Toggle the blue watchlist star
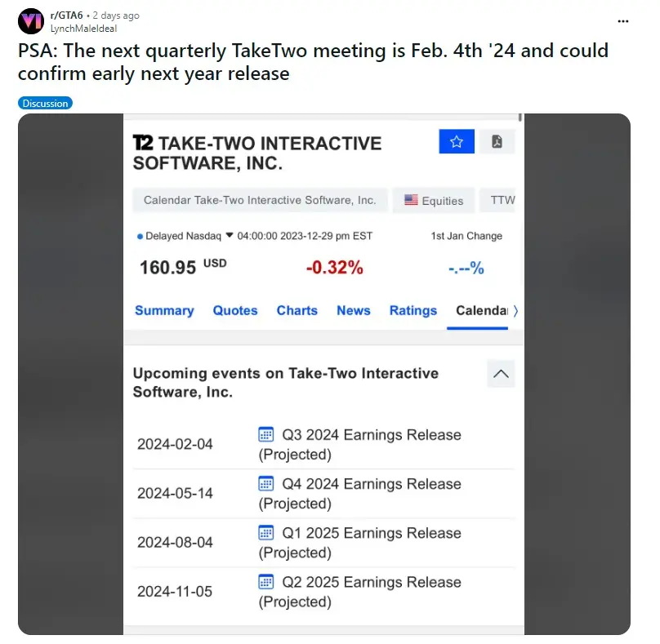 click(x=457, y=141)
